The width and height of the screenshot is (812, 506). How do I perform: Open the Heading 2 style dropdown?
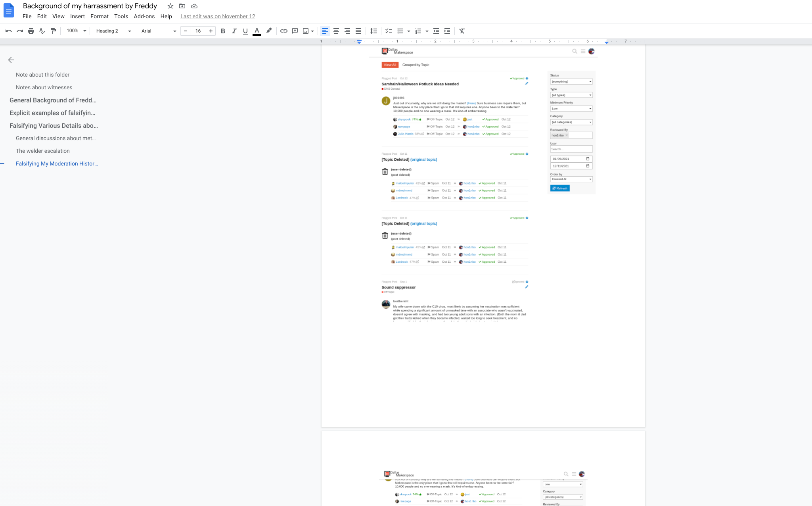[113, 31]
